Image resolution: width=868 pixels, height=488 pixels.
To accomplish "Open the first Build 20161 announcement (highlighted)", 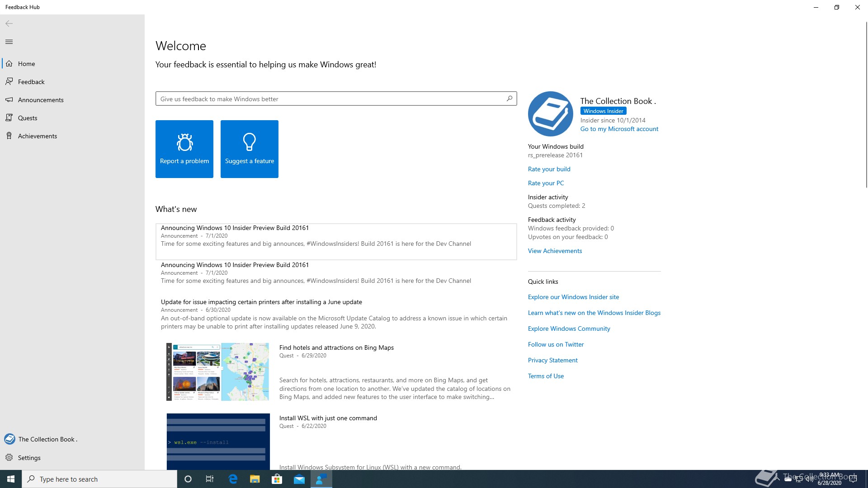I will pyautogui.click(x=336, y=242).
